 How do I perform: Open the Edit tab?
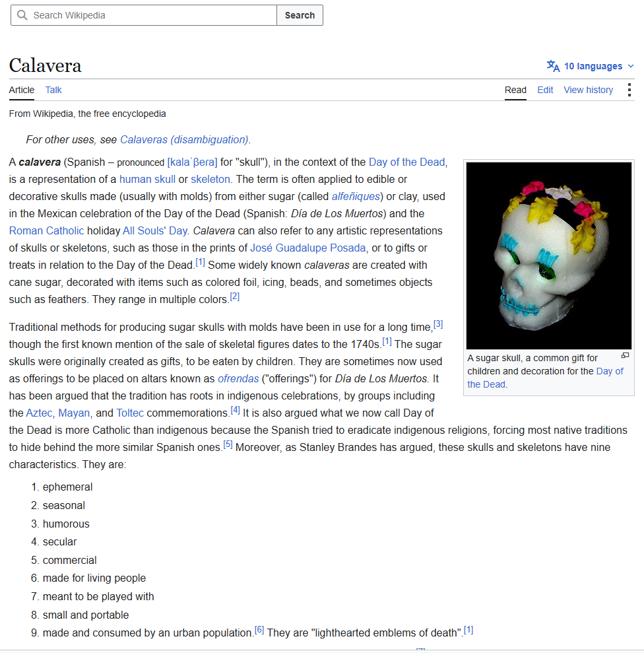click(545, 90)
